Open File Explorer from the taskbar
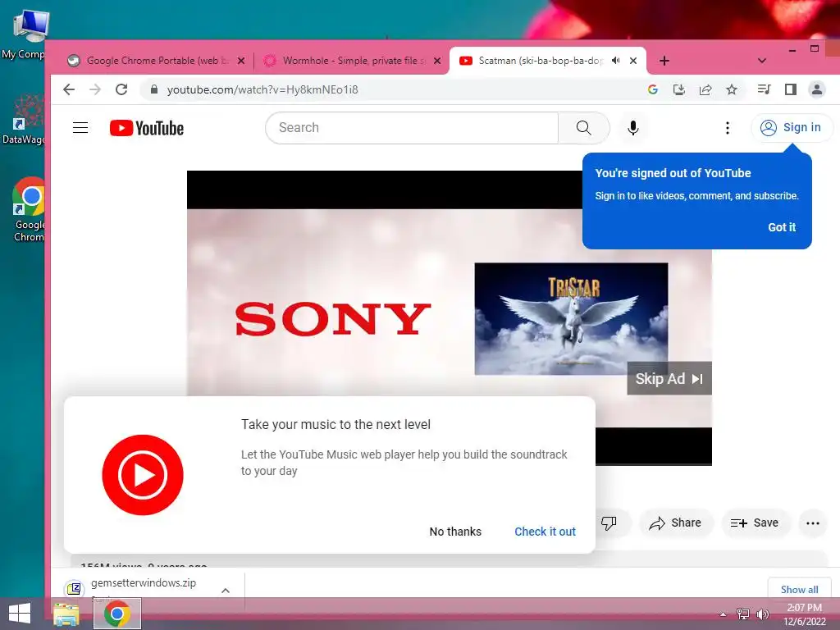840x630 pixels. point(66,614)
